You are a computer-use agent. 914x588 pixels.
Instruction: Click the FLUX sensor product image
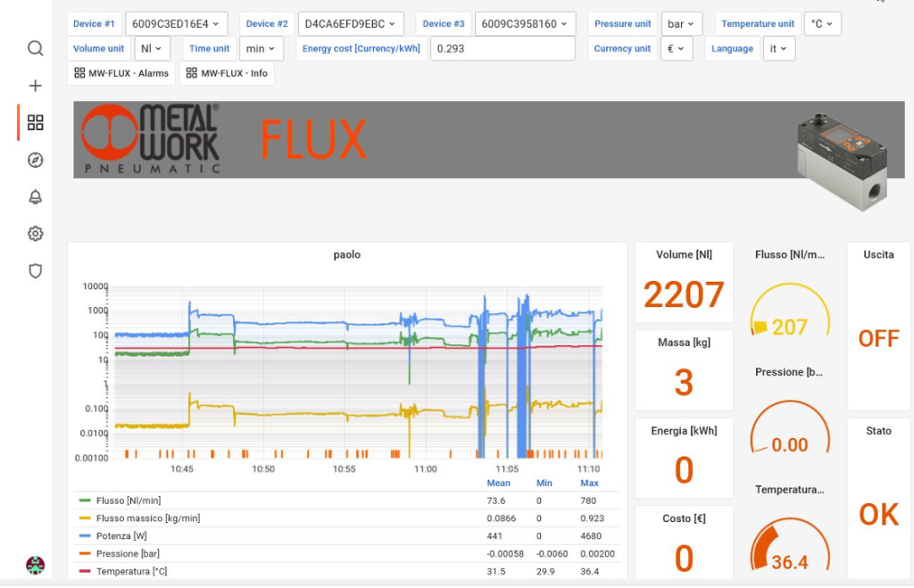click(842, 162)
